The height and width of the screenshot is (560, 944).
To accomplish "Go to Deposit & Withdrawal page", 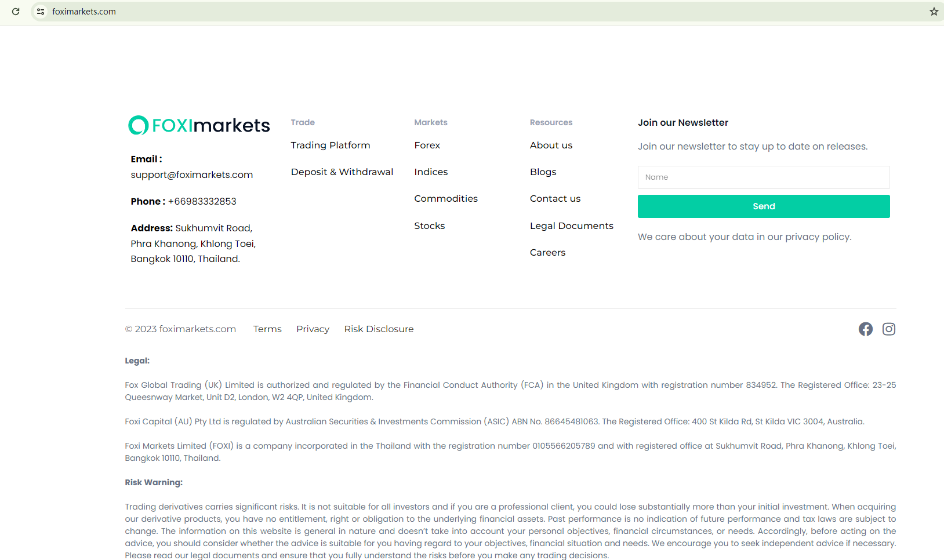I will pyautogui.click(x=342, y=172).
